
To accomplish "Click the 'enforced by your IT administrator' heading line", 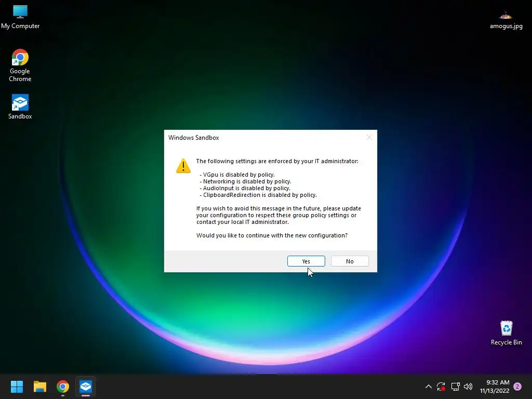I will pos(277,161).
